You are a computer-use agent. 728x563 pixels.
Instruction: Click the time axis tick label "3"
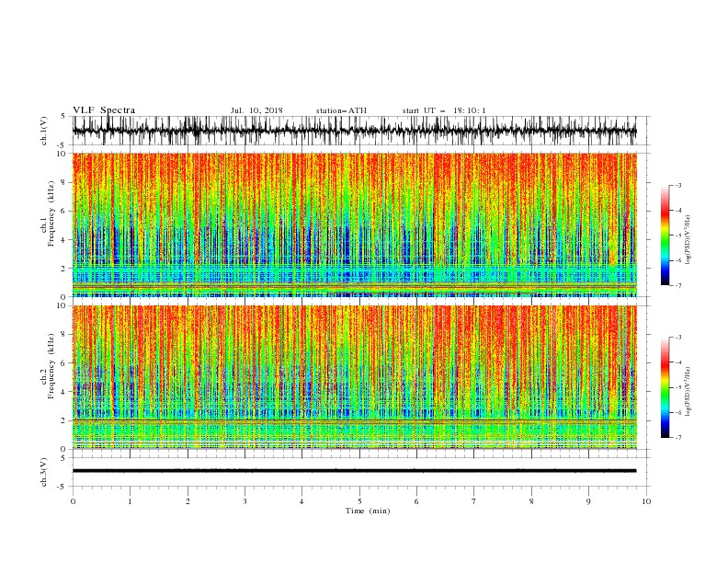245,501
